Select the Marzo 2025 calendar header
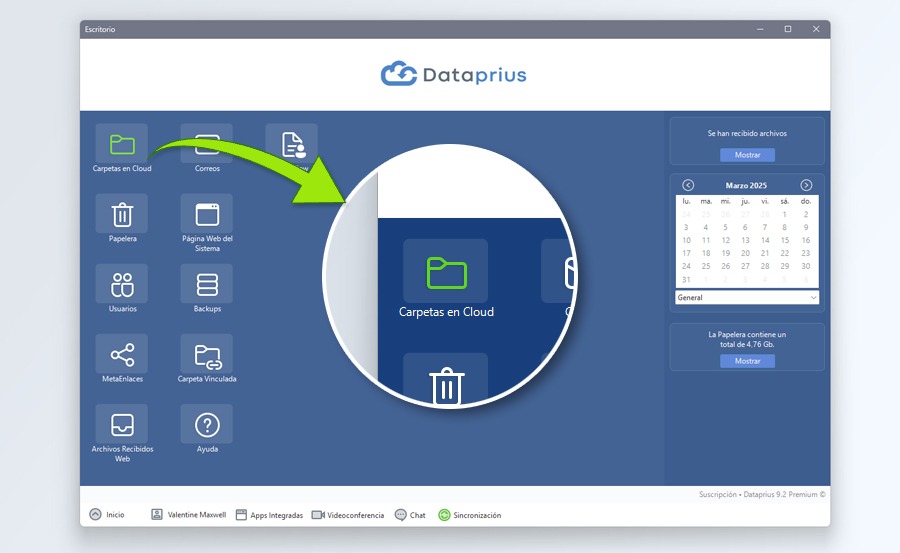 coord(746,185)
